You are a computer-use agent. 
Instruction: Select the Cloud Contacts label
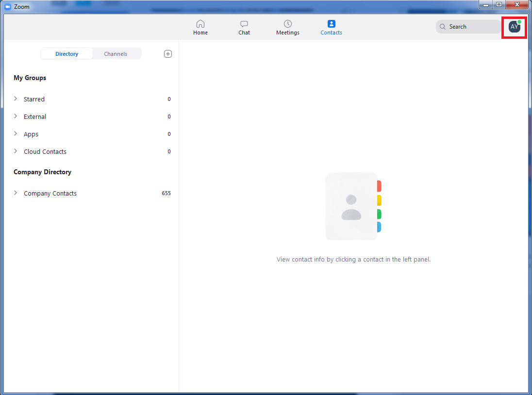[x=45, y=151]
